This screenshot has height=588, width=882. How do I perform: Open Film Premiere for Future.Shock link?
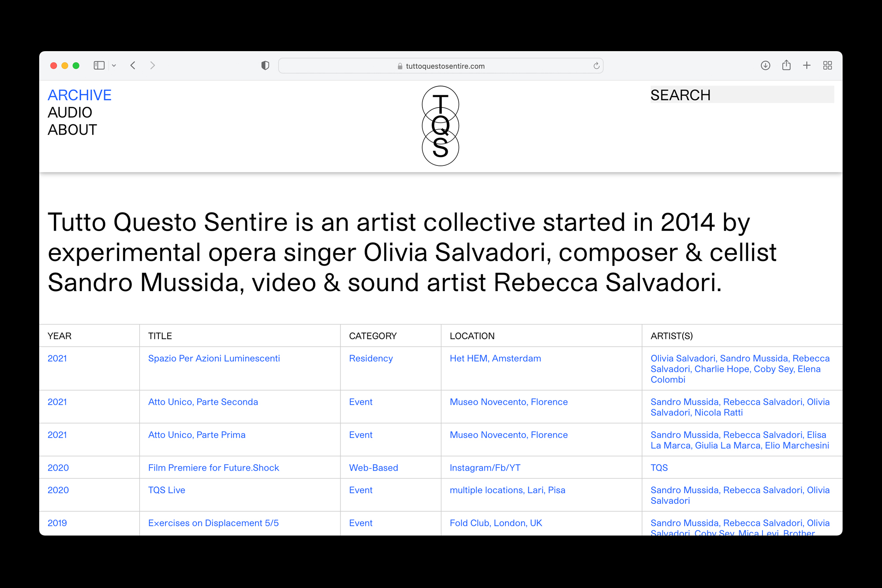(x=213, y=468)
